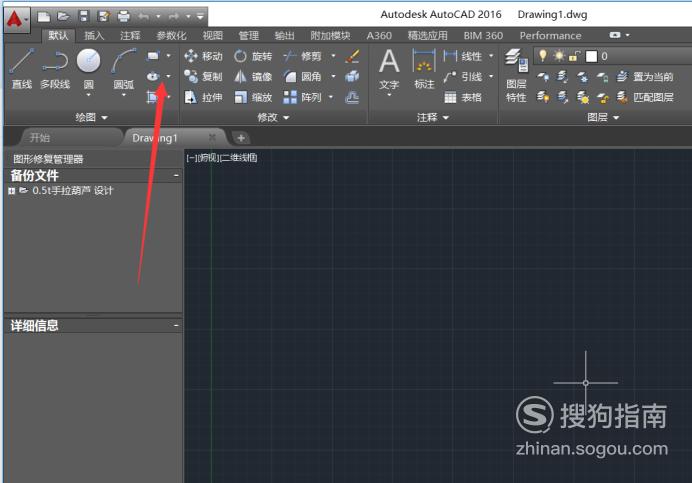
Task: Select the Dimension (标注) tool
Action: pyautogui.click(x=424, y=69)
